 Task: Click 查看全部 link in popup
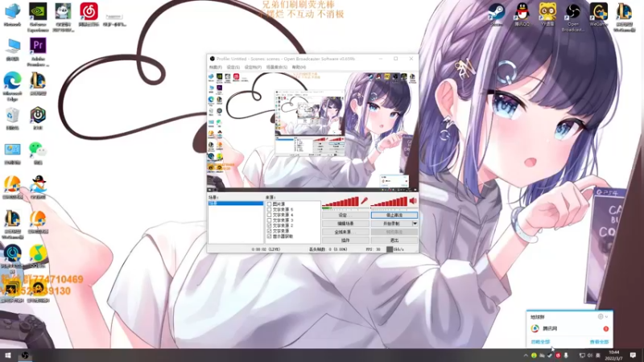[599, 342]
